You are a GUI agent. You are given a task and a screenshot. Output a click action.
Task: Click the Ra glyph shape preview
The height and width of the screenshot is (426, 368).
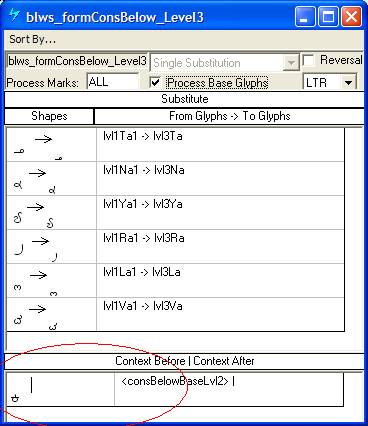pos(52,247)
